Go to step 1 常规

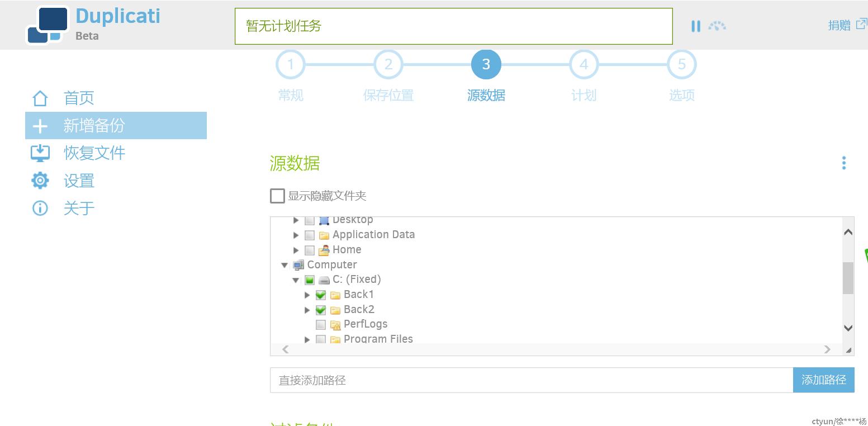tap(291, 64)
